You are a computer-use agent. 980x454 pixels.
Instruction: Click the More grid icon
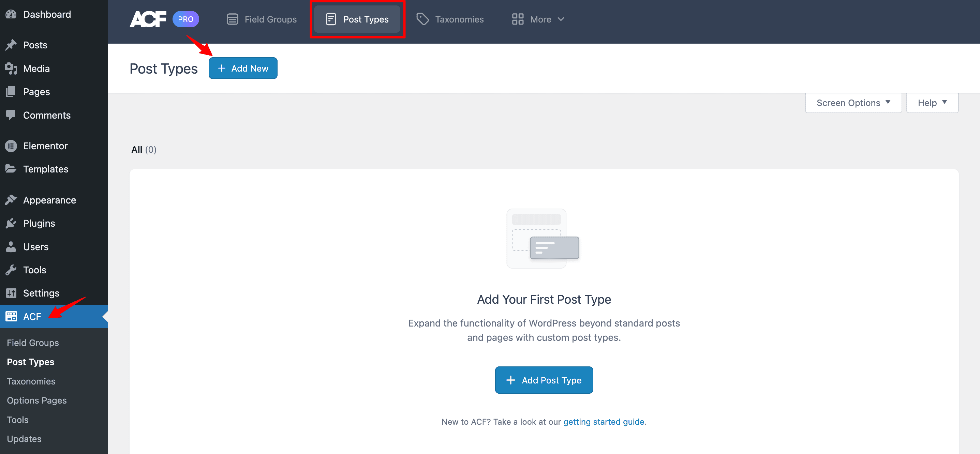click(518, 19)
